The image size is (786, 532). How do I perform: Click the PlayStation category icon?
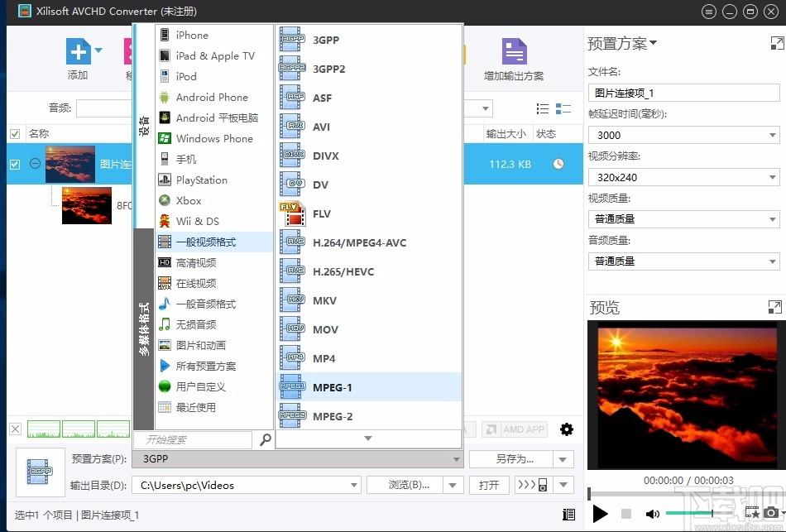165,180
